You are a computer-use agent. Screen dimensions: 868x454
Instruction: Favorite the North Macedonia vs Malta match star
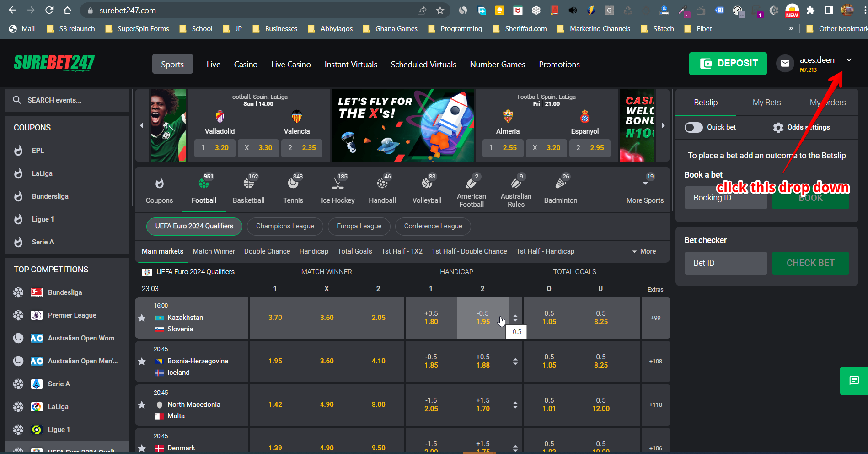pos(142,405)
